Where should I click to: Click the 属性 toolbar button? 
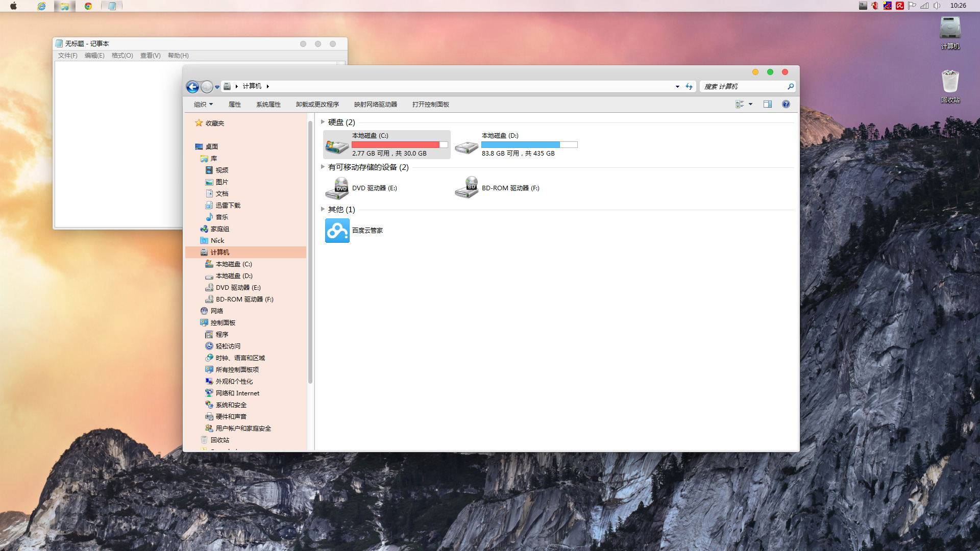click(x=235, y=105)
